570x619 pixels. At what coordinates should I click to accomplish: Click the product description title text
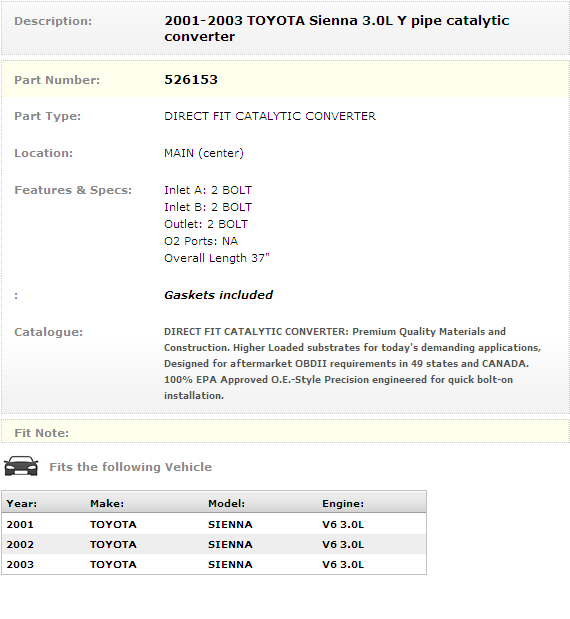click(x=336, y=28)
